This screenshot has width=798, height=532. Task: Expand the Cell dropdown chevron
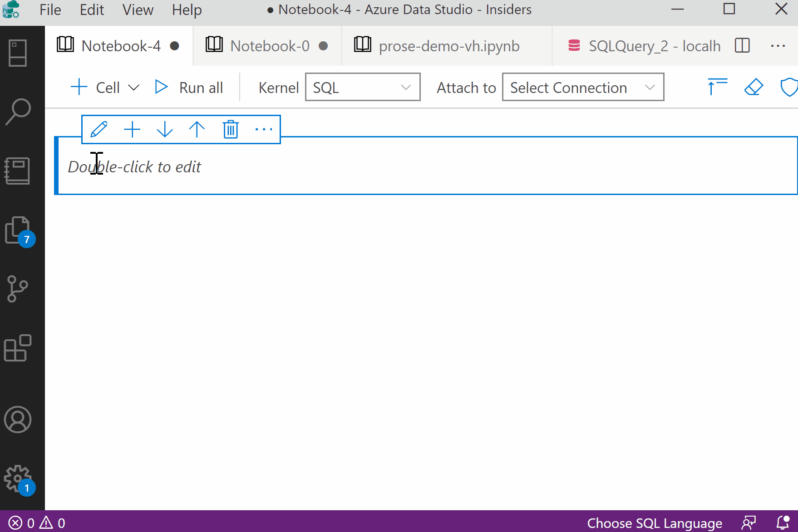[x=134, y=87]
